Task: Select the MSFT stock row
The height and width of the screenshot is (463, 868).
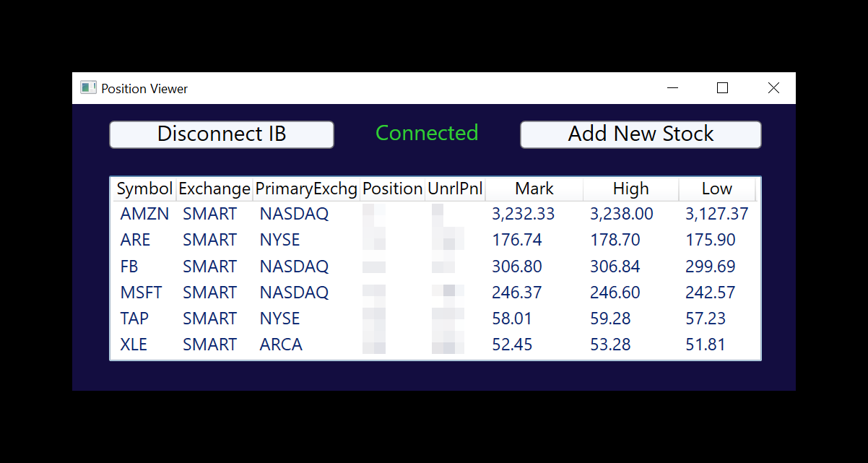Action: pyautogui.click(x=435, y=293)
